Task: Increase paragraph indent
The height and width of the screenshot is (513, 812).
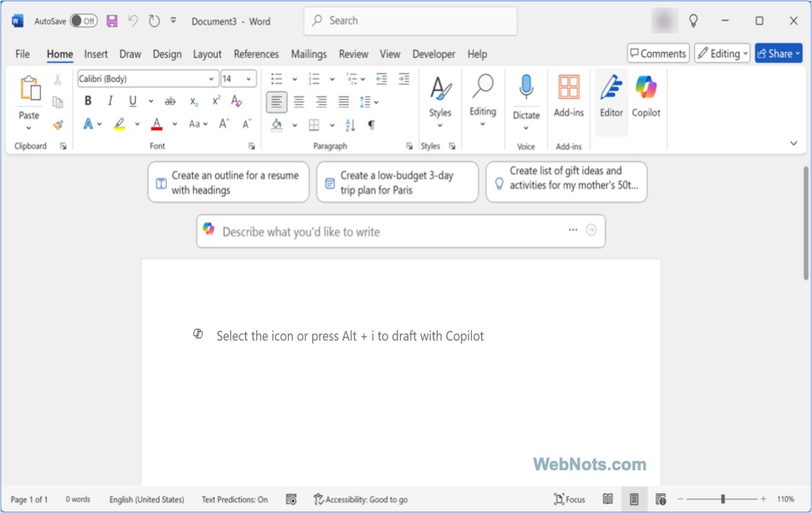Action: pos(404,79)
